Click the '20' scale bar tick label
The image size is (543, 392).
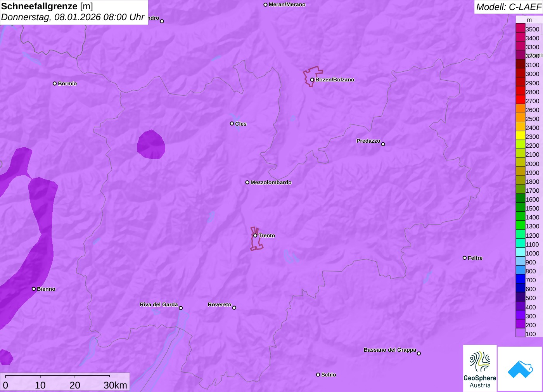pyautogui.click(x=75, y=385)
